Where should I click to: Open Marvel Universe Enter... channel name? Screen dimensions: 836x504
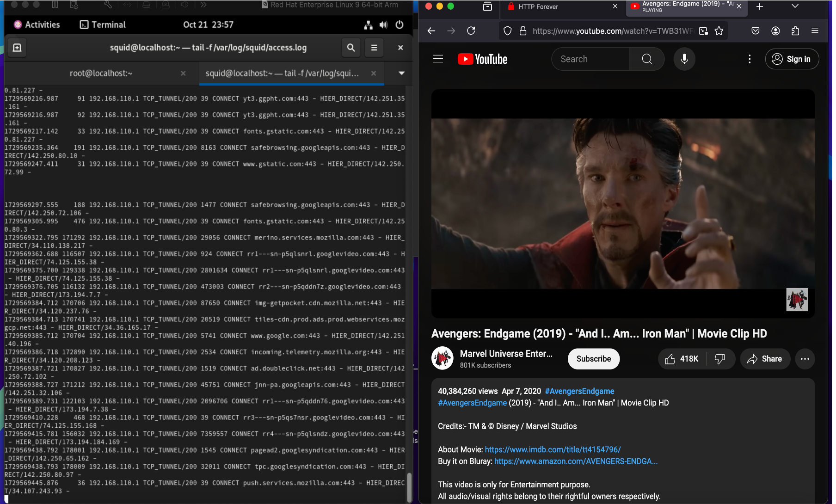(x=506, y=354)
